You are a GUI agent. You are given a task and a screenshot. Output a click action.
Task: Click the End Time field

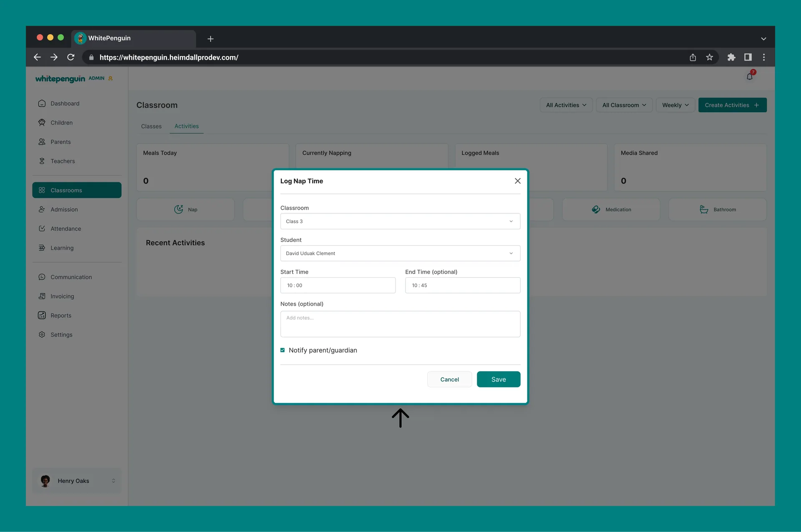(463, 286)
